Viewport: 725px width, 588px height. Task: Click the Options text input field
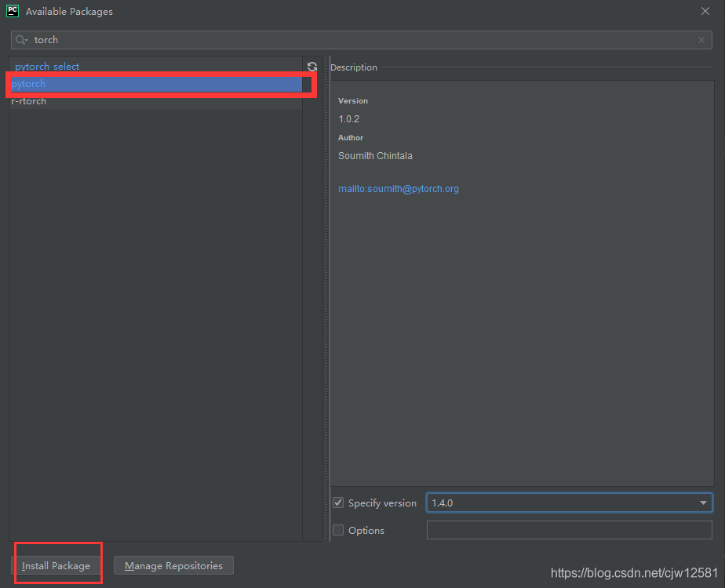[x=569, y=530]
